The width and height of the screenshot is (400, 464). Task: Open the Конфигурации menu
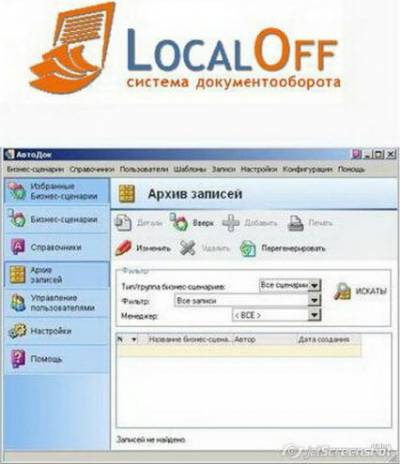(308, 169)
